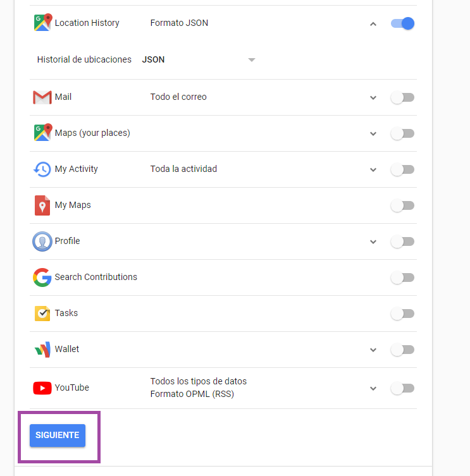Click the Location History maps icon

click(x=43, y=23)
